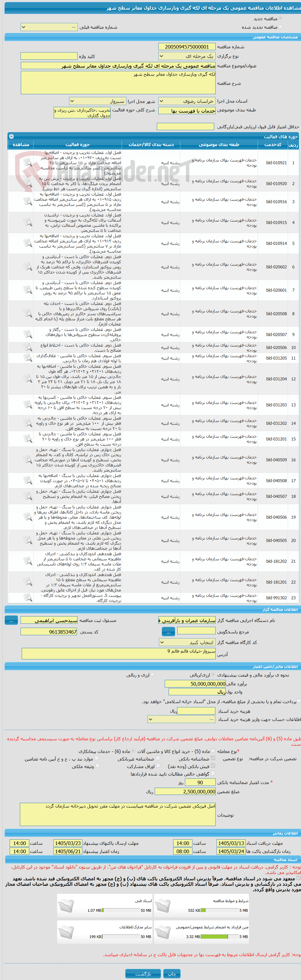Screen dimensions: 301x980
Task: Open the اسناد فنی folder icon
Action: click(x=67, y=906)
